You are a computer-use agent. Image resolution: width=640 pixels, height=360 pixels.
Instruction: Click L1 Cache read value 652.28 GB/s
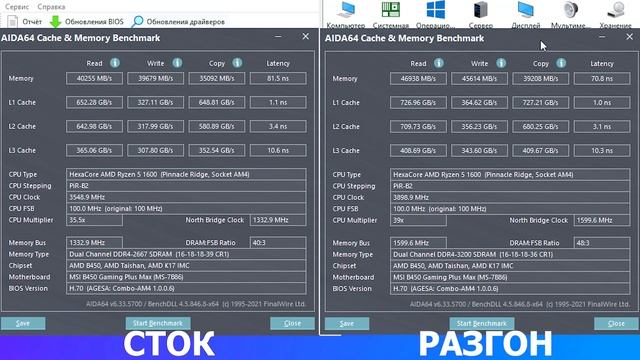point(94,102)
